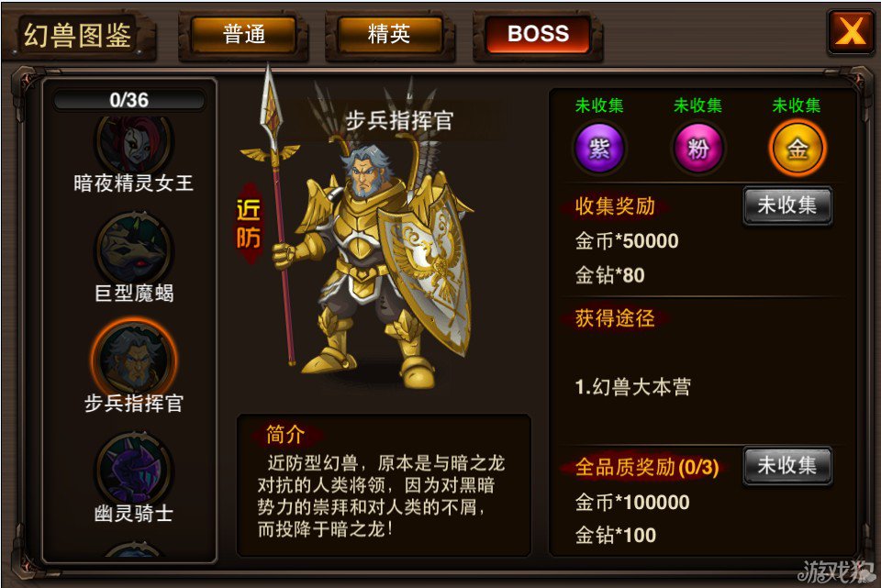The width and height of the screenshot is (881, 588).
Task: Switch to the 普通 tab
Action: (x=244, y=34)
